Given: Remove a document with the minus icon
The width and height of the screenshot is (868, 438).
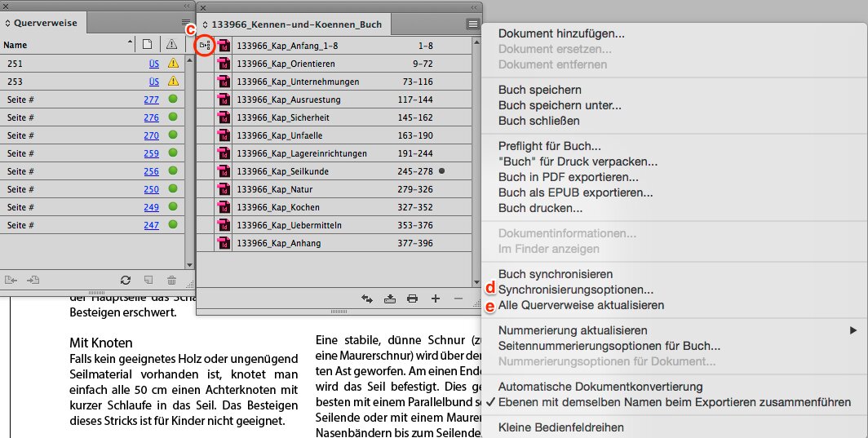Looking at the screenshot, I should [x=458, y=299].
